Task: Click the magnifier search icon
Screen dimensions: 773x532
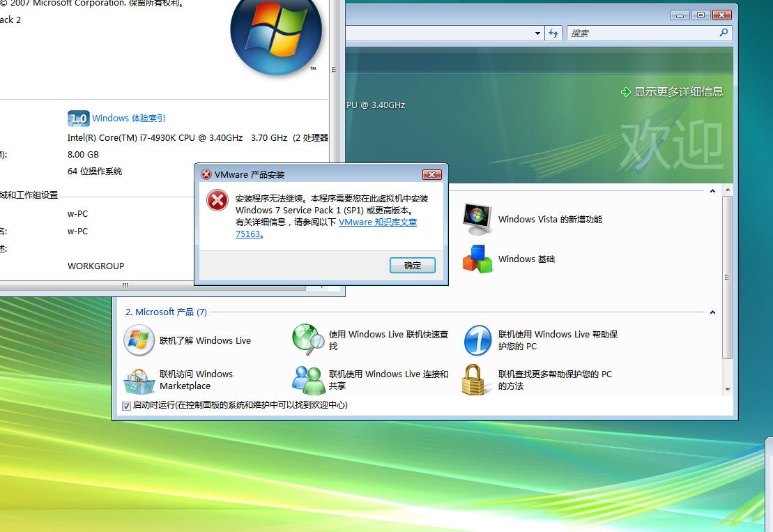Action: click(x=724, y=33)
